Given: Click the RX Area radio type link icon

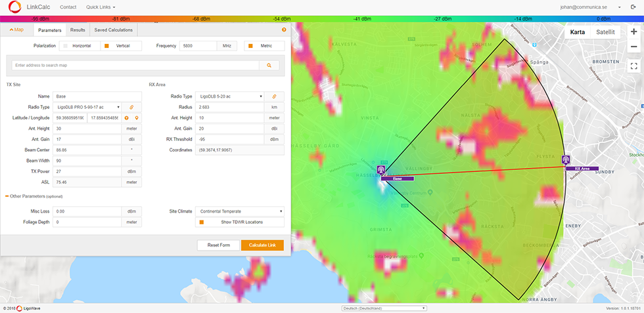Looking at the screenshot, I should [x=275, y=96].
